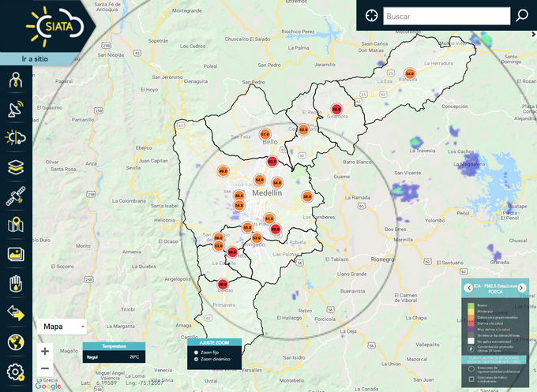Click the map zoom out minus button
Screen dimensions: 537x392
pyautogui.click(x=45, y=368)
